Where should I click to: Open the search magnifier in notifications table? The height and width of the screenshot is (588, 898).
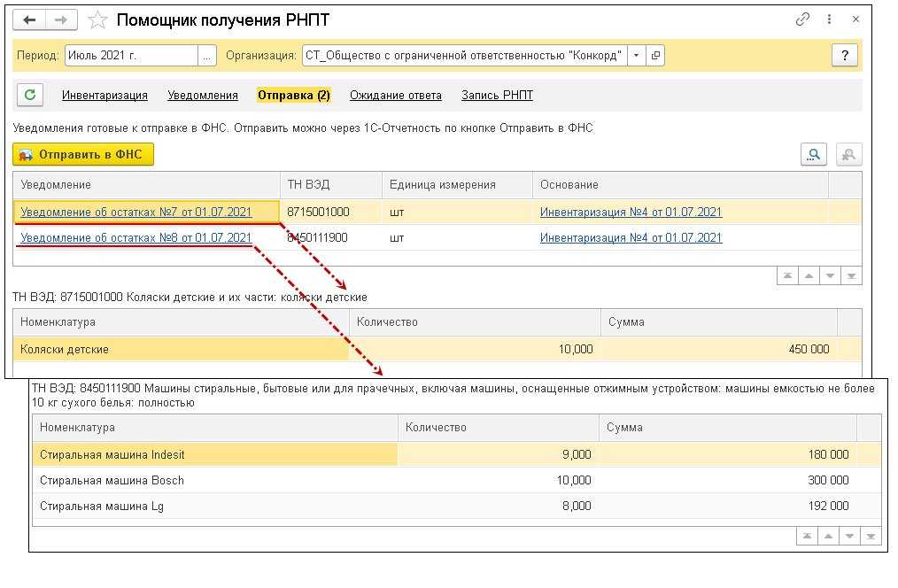click(813, 155)
